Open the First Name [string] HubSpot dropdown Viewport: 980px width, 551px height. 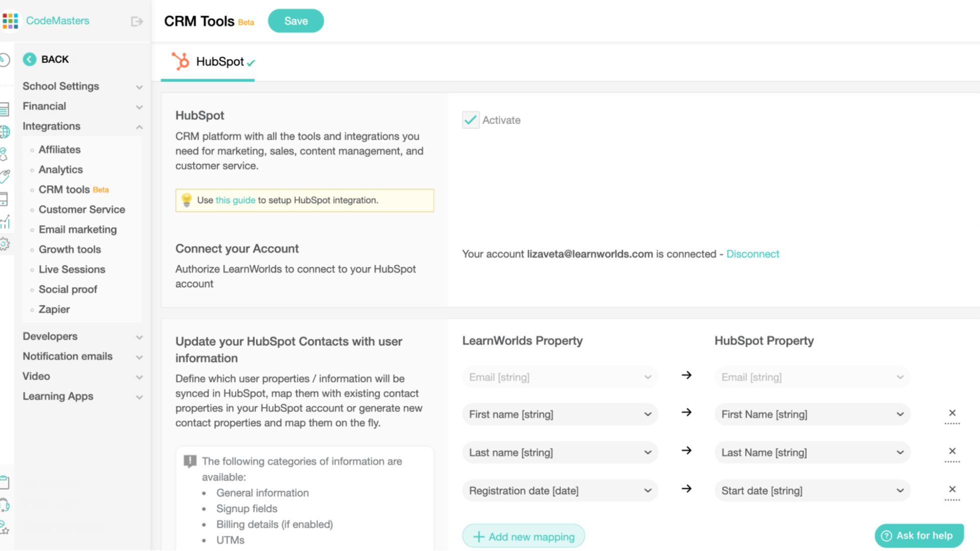812,414
